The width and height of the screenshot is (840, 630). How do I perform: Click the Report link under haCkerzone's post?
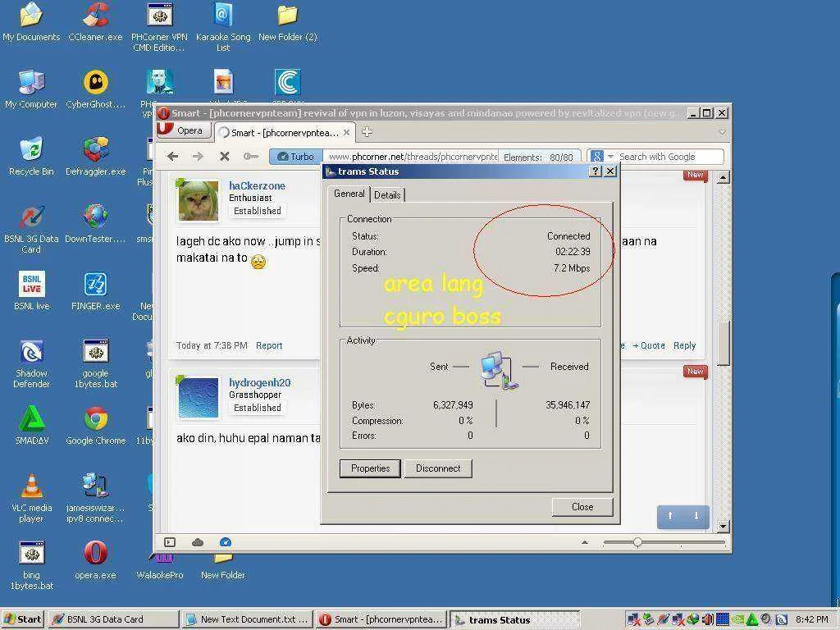269,345
